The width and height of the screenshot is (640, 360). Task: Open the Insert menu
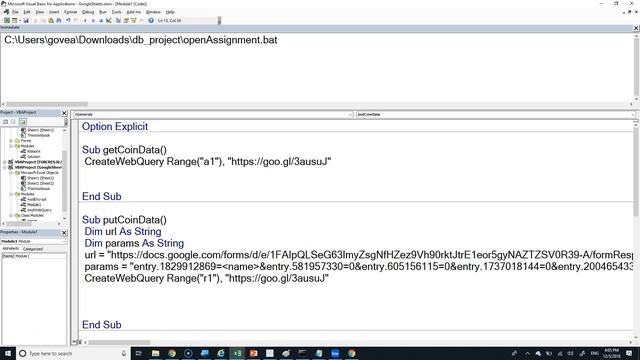(x=54, y=12)
